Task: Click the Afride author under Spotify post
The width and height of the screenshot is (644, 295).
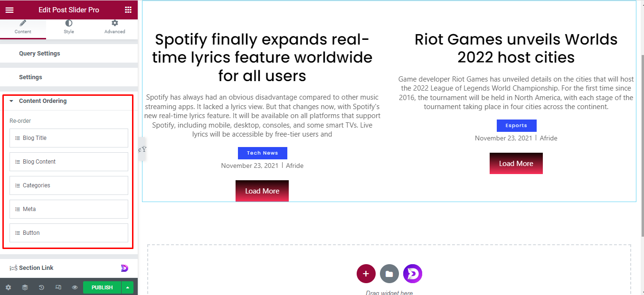Action: 294,166
